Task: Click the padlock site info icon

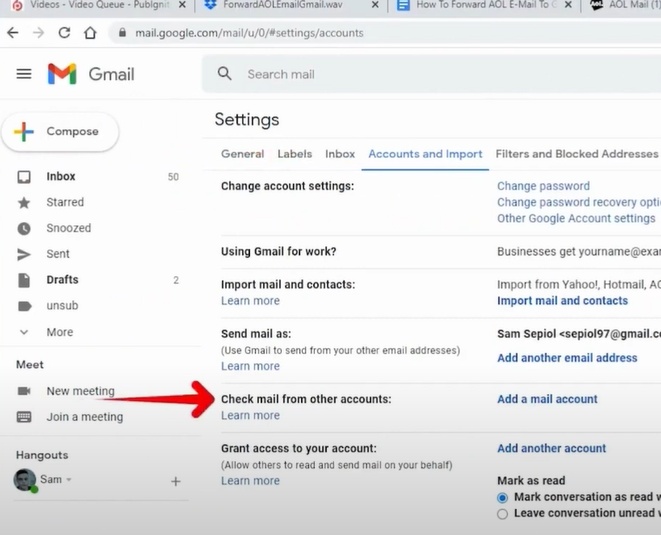Action: (122, 32)
